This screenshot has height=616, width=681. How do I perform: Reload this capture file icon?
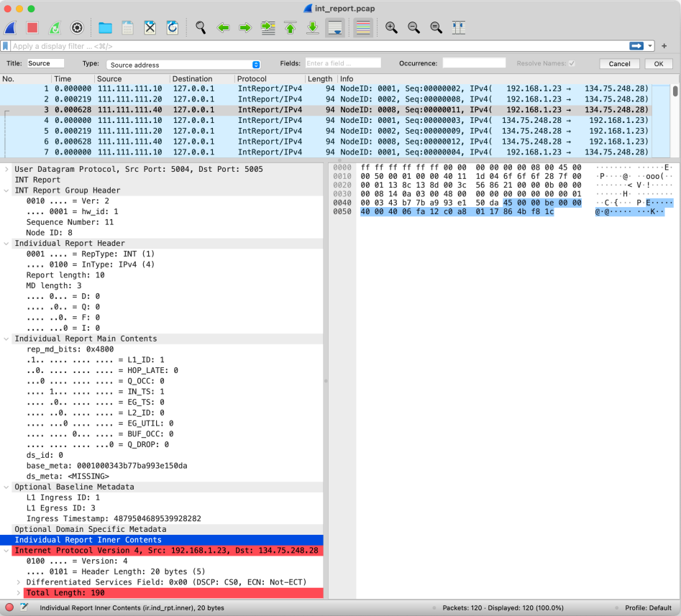coord(173,28)
